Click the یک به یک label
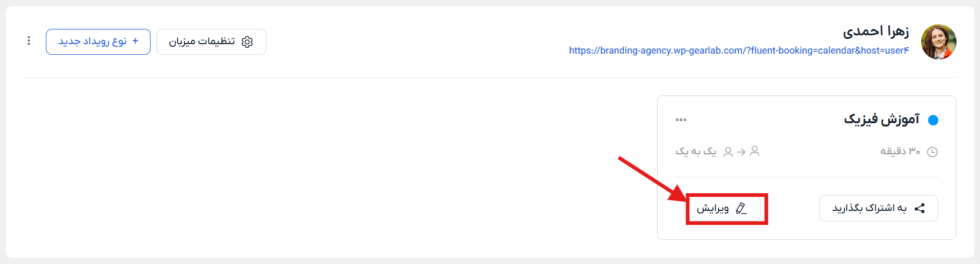This screenshot has height=264, width=980. click(x=696, y=151)
